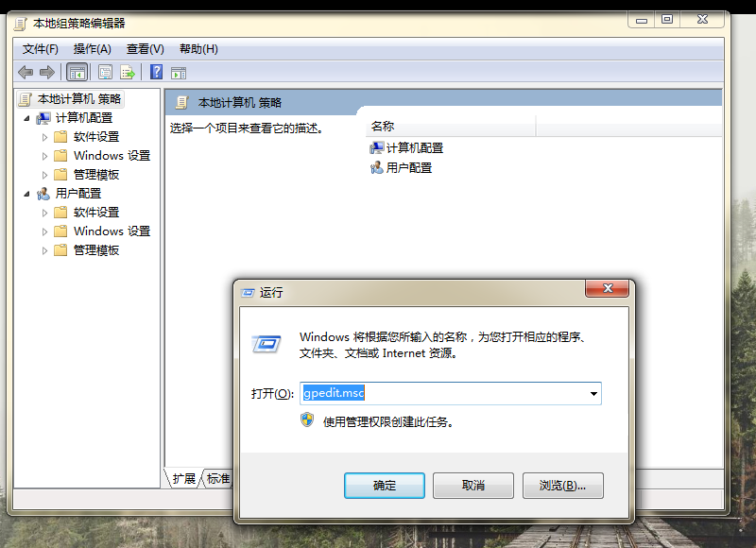Image resolution: width=756 pixels, height=548 pixels.
Task: Open the 文件(F) menu
Action: pos(40,49)
